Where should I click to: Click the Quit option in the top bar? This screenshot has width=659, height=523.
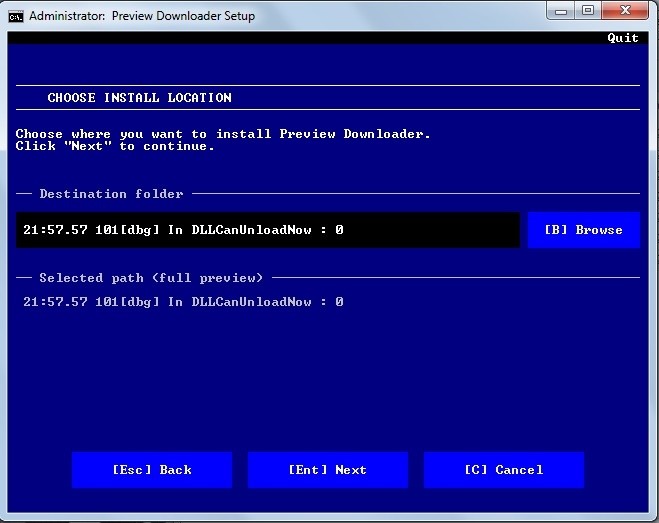pos(622,38)
